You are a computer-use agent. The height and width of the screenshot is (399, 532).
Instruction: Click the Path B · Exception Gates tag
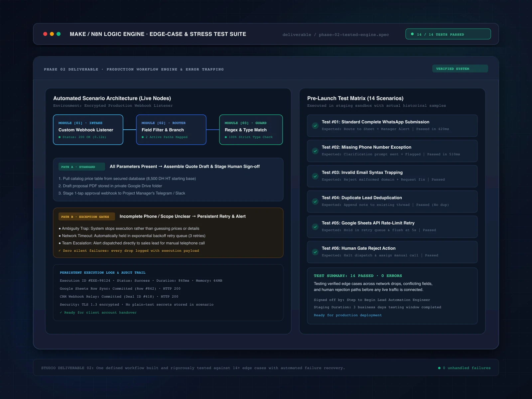click(87, 216)
